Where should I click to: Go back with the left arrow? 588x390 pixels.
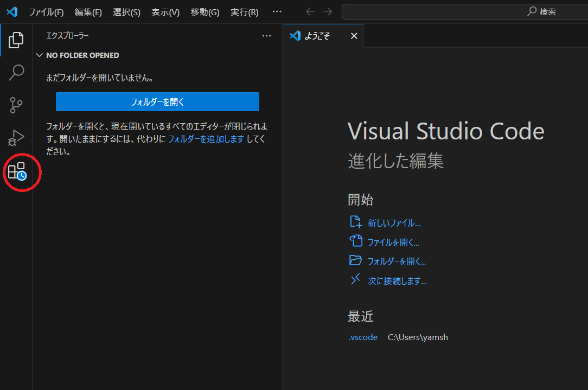click(x=310, y=11)
